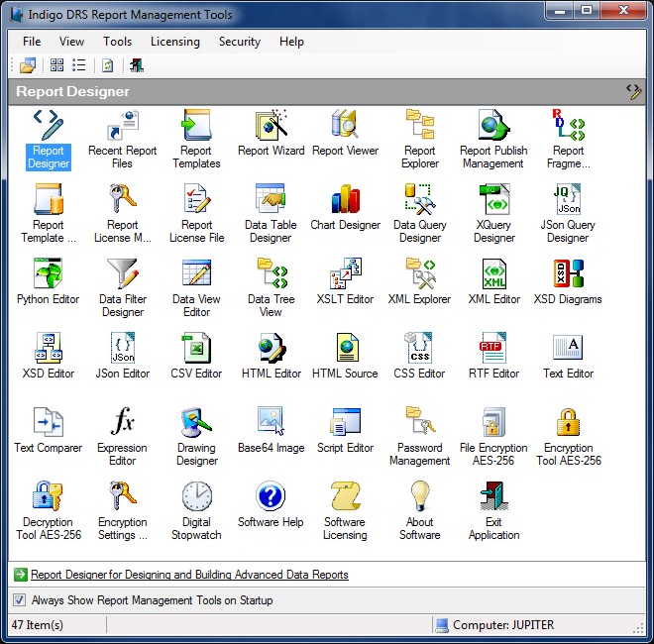Open HTML Source
Image resolution: width=654 pixels, height=644 pixels.
(x=345, y=357)
